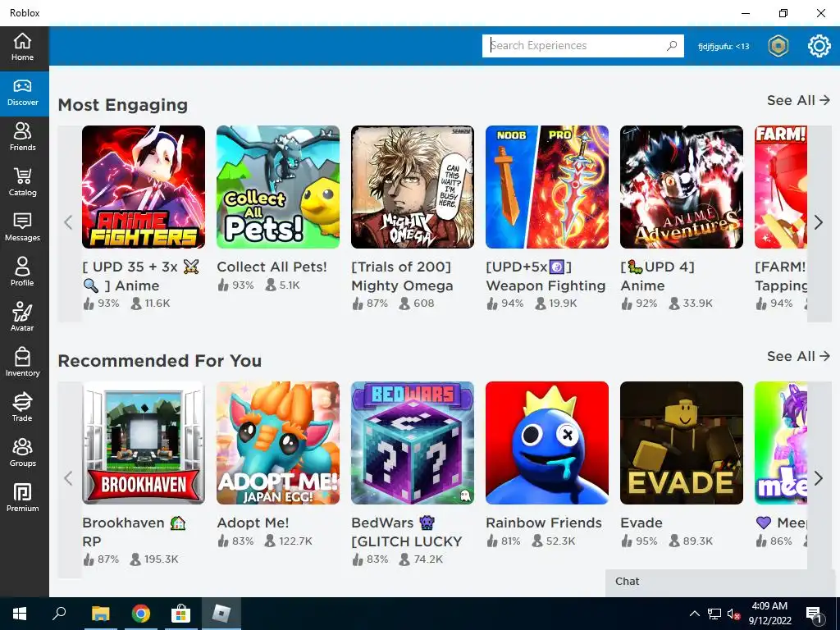Open the fjdjfjgufu account name
Viewport: 840px width, 630px height.
pyautogui.click(x=724, y=47)
